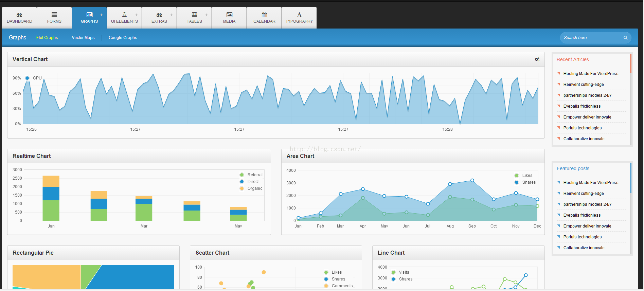Expand the Extras plus icon
The width and height of the screenshot is (644, 291).
(172, 15)
